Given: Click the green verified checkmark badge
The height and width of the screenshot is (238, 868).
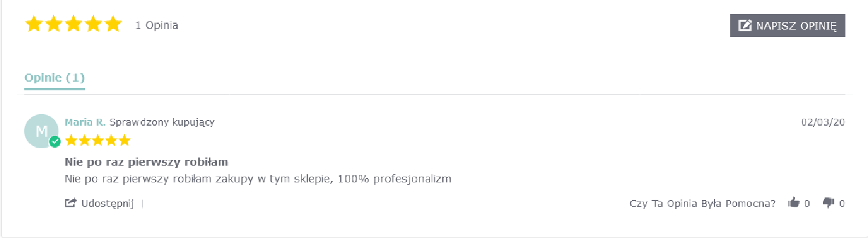Looking at the screenshot, I should (55, 142).
